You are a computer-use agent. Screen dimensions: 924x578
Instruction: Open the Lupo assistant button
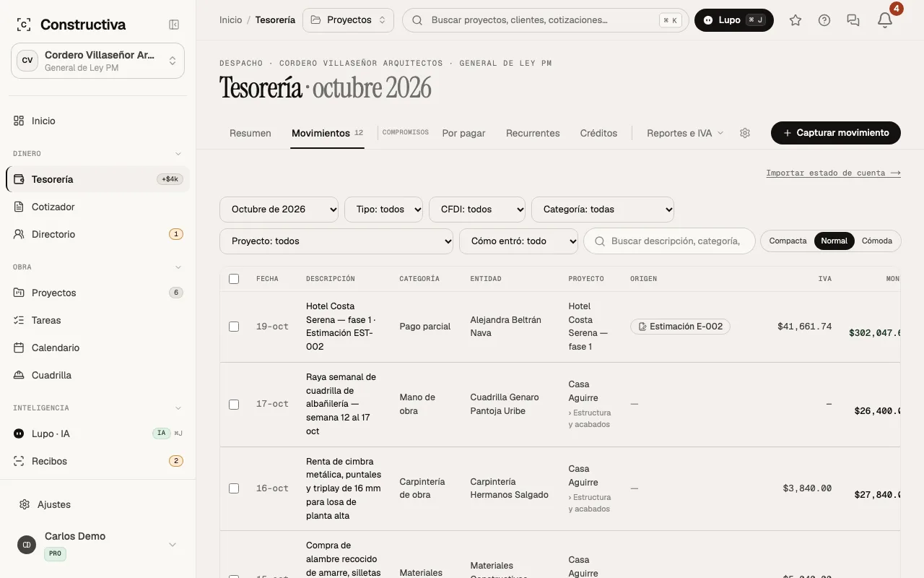[x=734, y=20]
